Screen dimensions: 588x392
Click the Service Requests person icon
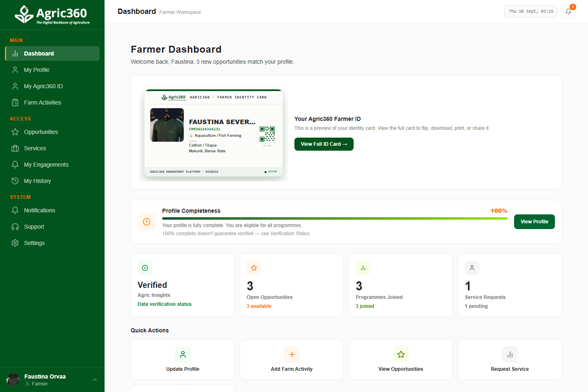click(x=472, y=268)
